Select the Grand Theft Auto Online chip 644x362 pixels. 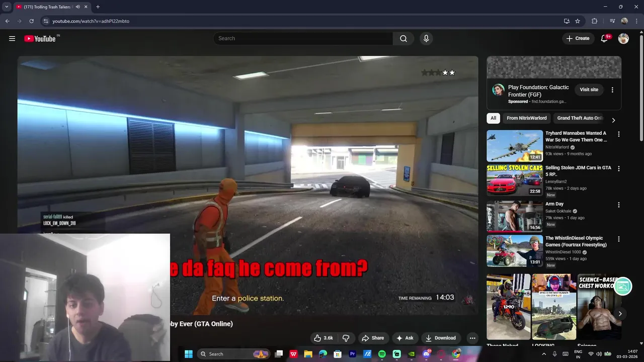click(x=580, y=118)
